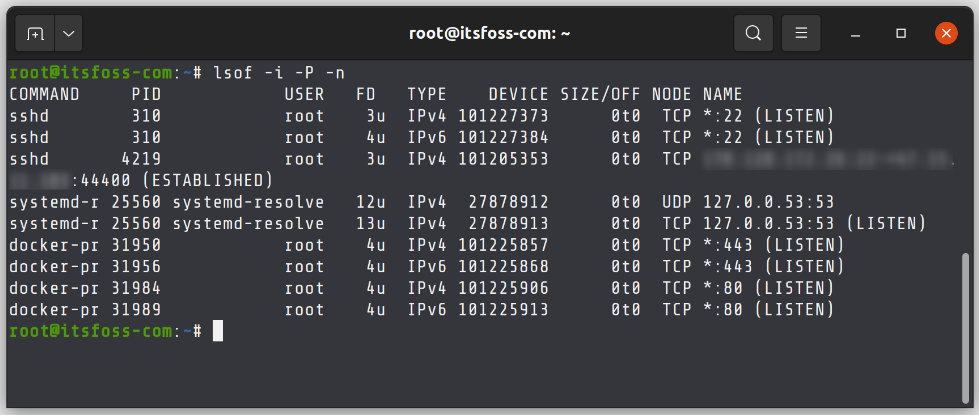Open a new terminal tab

click(x=35, y=33)
